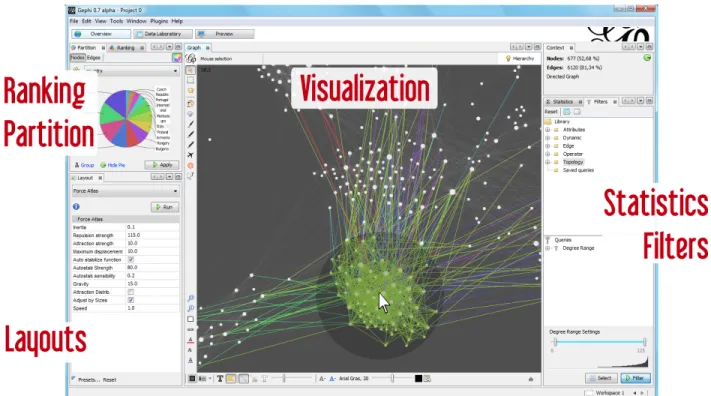Expand the Dynamic folder in Library
Screen dimensions: 711x396
point(548,138)
